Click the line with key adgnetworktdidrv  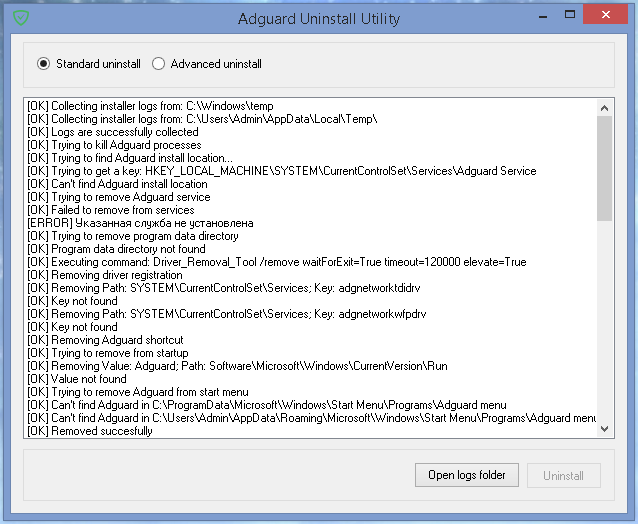224,288
